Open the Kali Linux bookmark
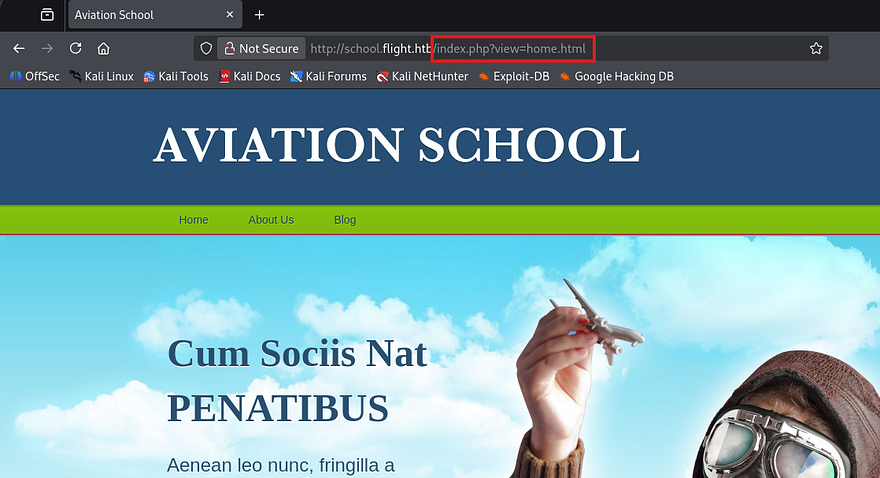 point(101,76)
